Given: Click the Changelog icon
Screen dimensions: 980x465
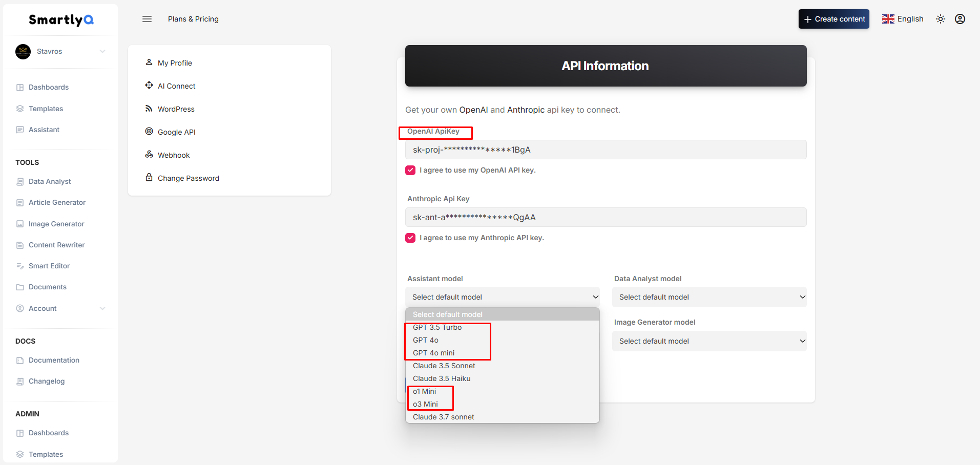Looking at the screenshot, I should [x=20, y=382].
